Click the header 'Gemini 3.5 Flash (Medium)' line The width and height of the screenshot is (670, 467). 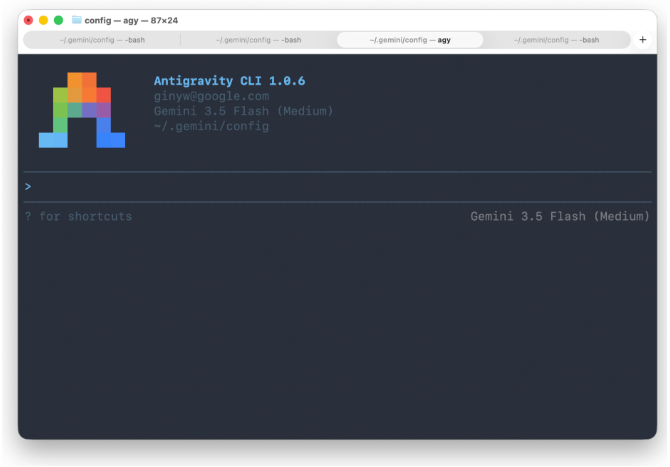(x=243, y=111)
